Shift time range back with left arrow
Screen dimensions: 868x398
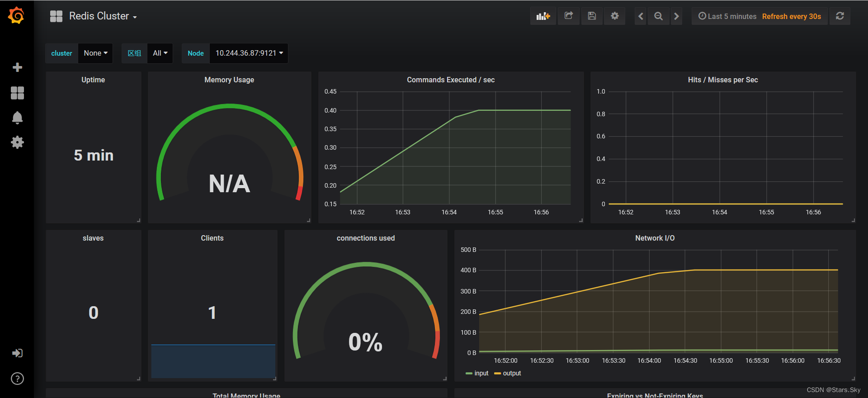[641, 16]
